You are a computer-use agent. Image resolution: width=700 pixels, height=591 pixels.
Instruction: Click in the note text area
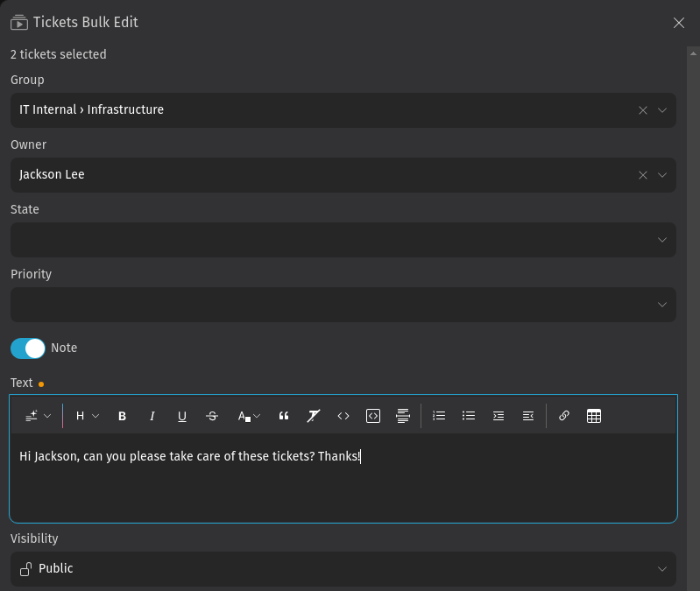click(x=343, y=477)
